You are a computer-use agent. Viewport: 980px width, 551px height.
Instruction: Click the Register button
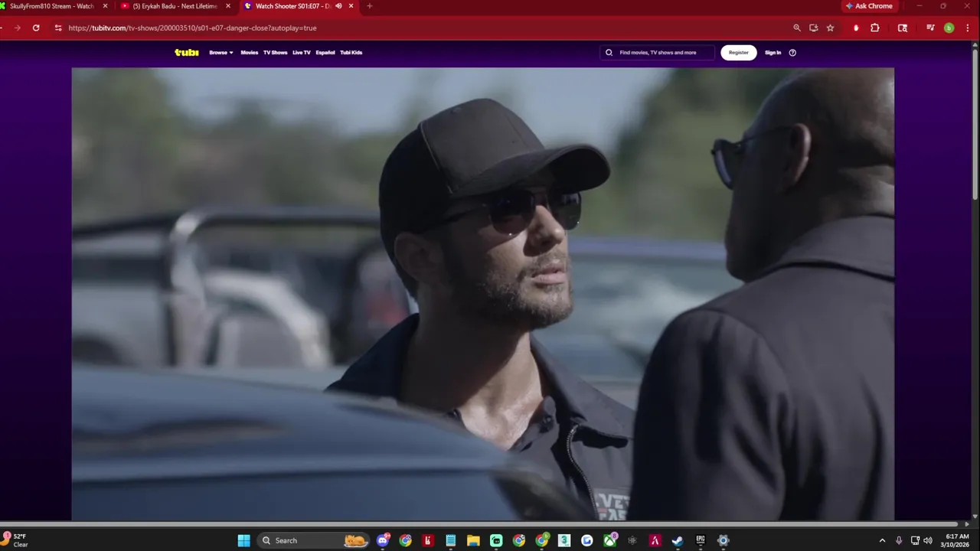(x=739, y=53)
